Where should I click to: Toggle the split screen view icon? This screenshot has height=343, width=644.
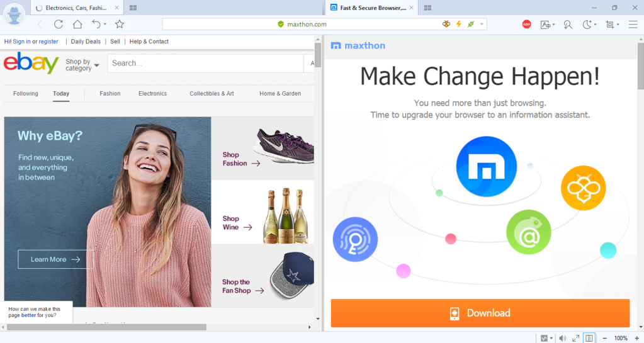click(589, 338)
